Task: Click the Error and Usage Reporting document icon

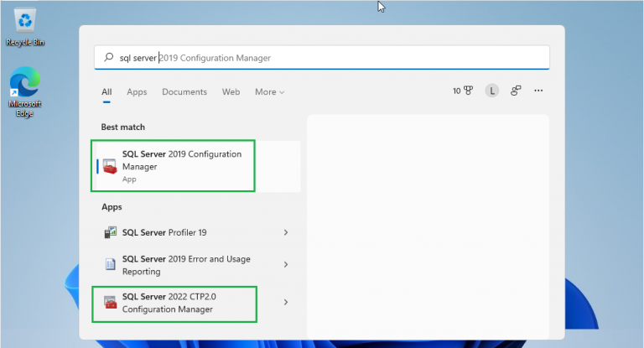Action: click(x=110, y=264)
